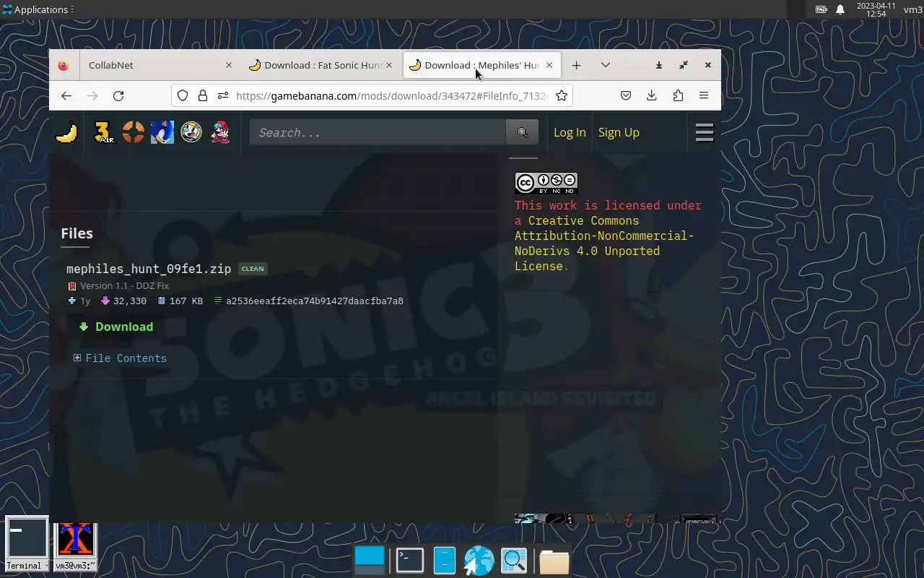Open the extensions puzzle icon
Viewport: 924px width, 578px height.
[x=678, y=95]
